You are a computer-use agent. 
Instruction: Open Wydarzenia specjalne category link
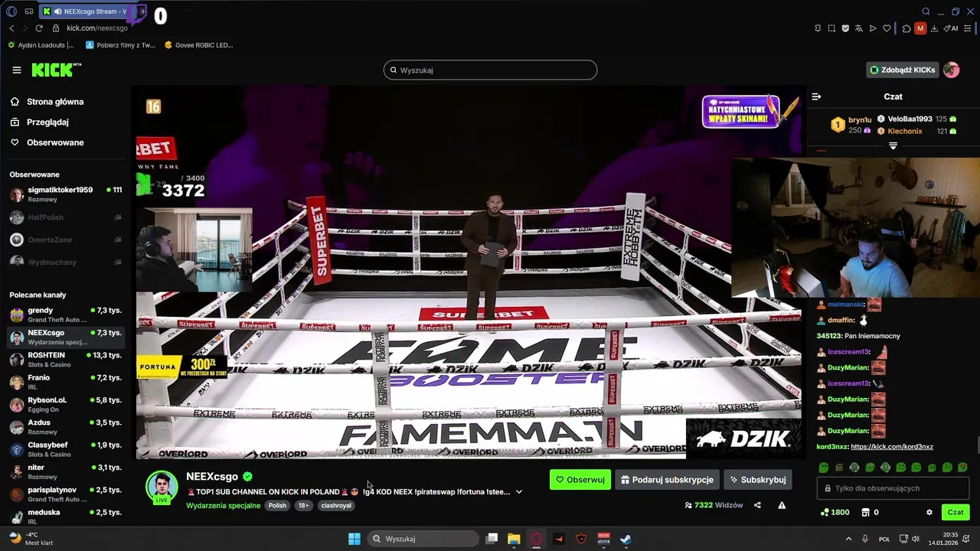223,505
